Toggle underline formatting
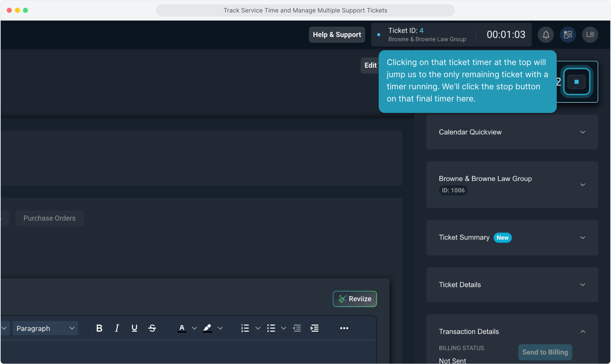 (134, 328)
